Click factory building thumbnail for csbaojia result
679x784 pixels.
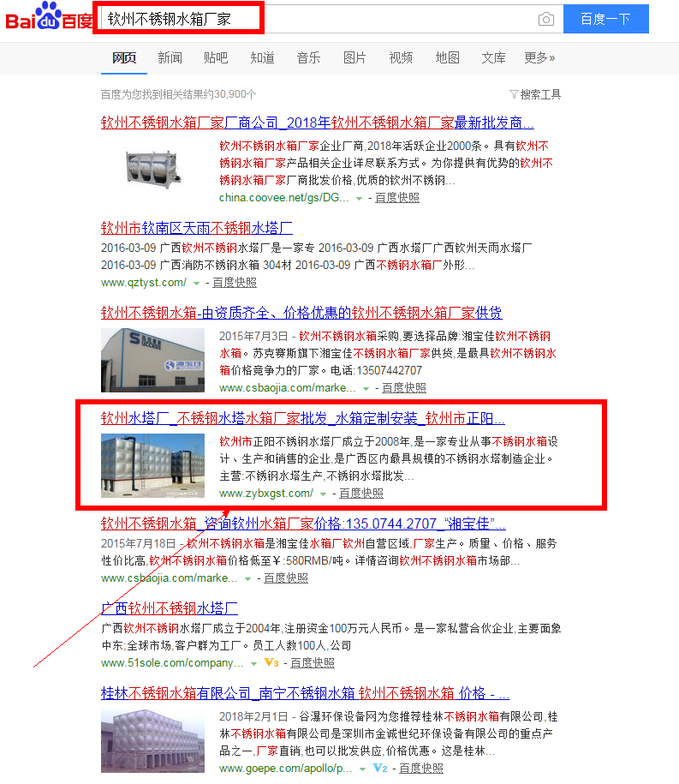(x=152, y=360)
